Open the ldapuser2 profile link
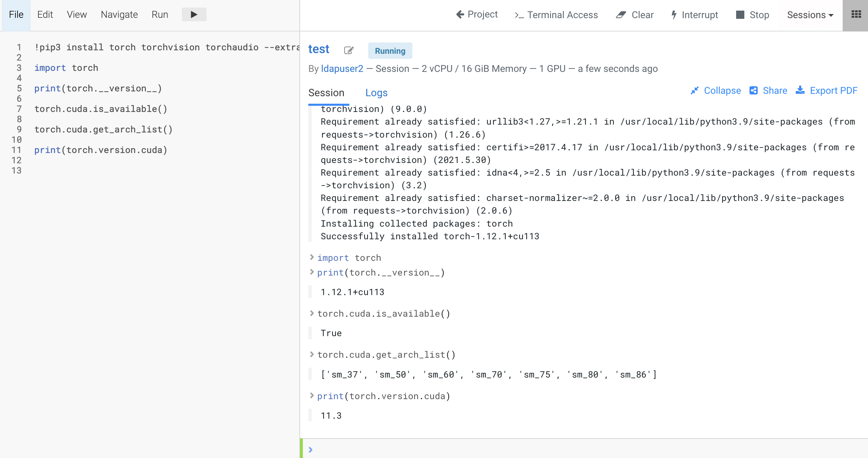The width and height of the screenshot is (868, 458). click(x=342, y=68)
